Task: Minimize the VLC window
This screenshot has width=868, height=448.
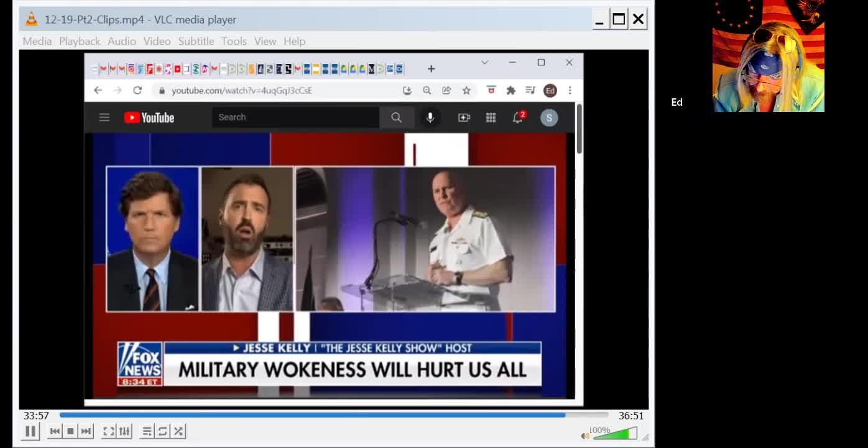Action: pos(599,20)
